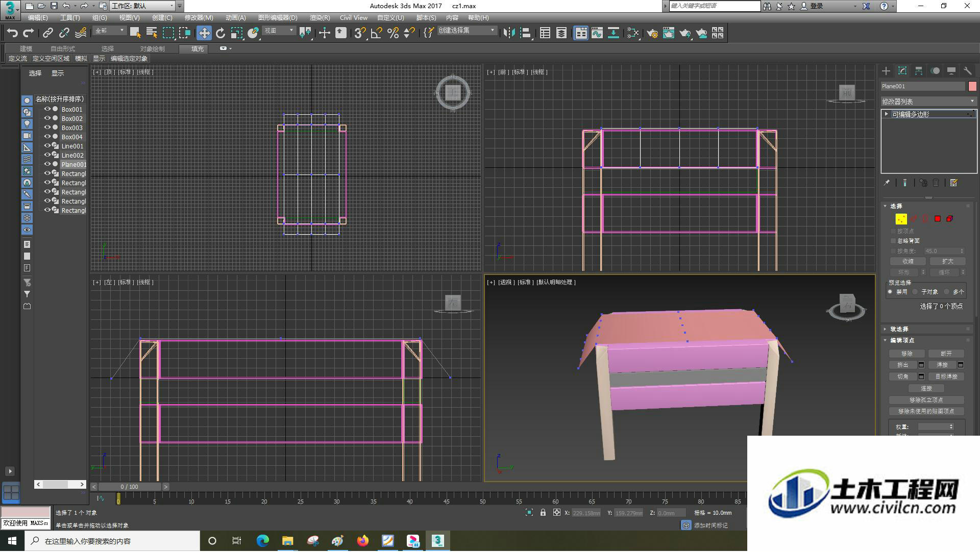This screenshot has width=980, height=552.
Task: Open the 编辑(E) menu
Action: click(x=38, y=17)
